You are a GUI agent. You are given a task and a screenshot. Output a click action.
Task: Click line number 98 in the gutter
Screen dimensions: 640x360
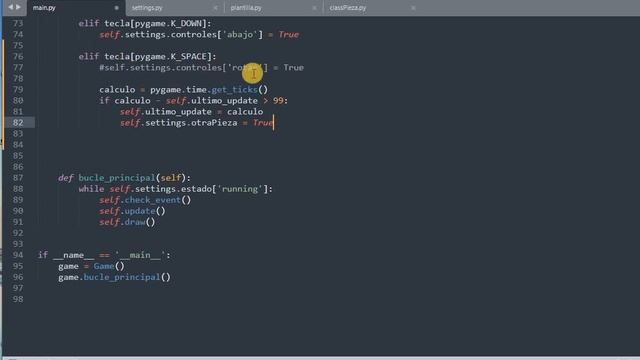(18, 299)
